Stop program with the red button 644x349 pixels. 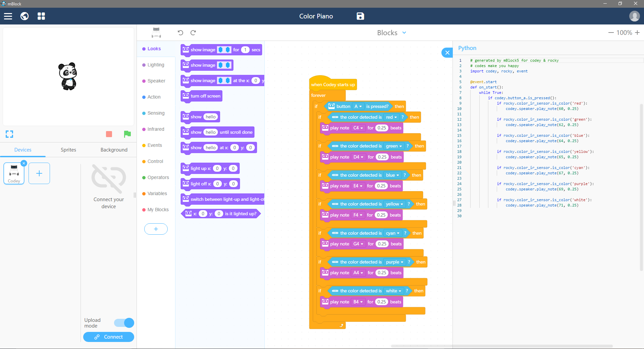tap(109, 134)
